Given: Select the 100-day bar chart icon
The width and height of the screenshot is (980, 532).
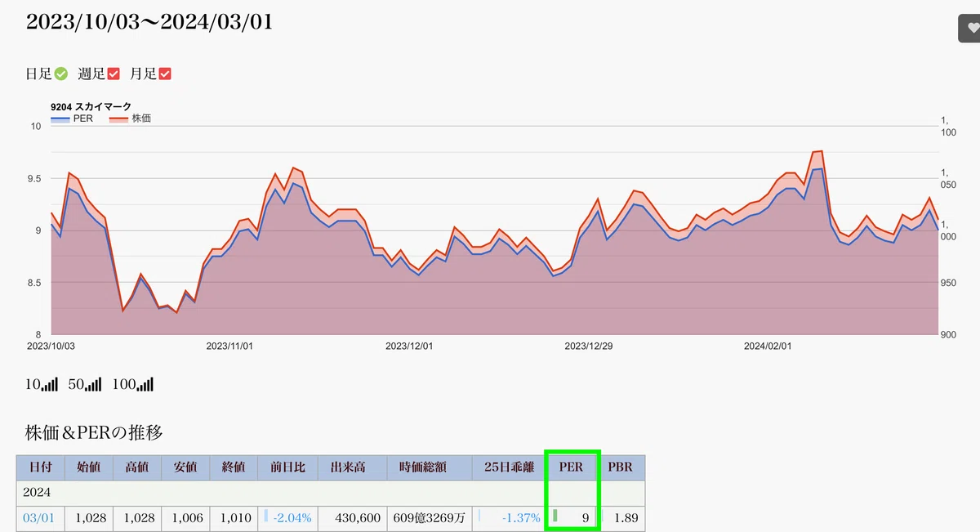Looking at the screenshot, I should pos(145,384).
